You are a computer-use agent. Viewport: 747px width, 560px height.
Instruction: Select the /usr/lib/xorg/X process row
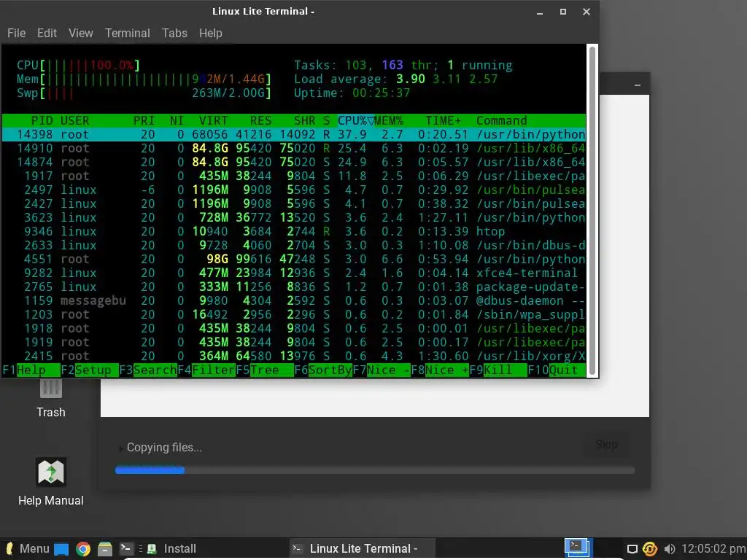click(294, 356)
